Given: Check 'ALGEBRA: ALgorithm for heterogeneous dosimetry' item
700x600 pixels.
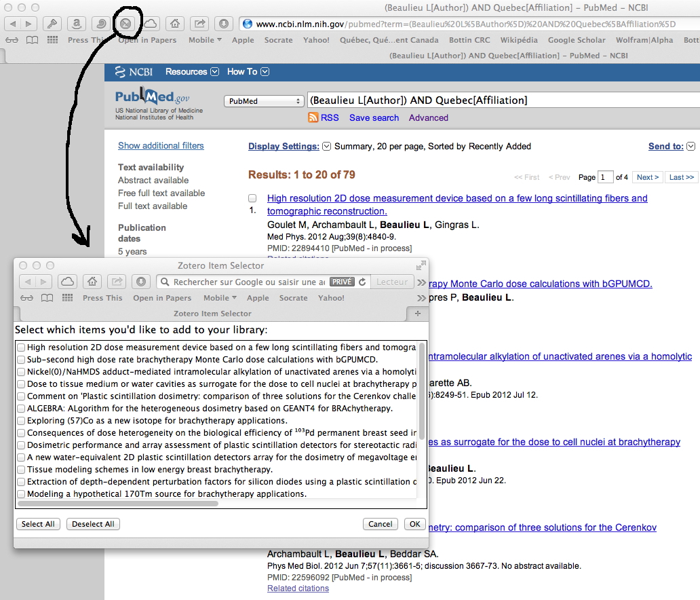Looking at the screenshot, I should (x=22, y=409).
